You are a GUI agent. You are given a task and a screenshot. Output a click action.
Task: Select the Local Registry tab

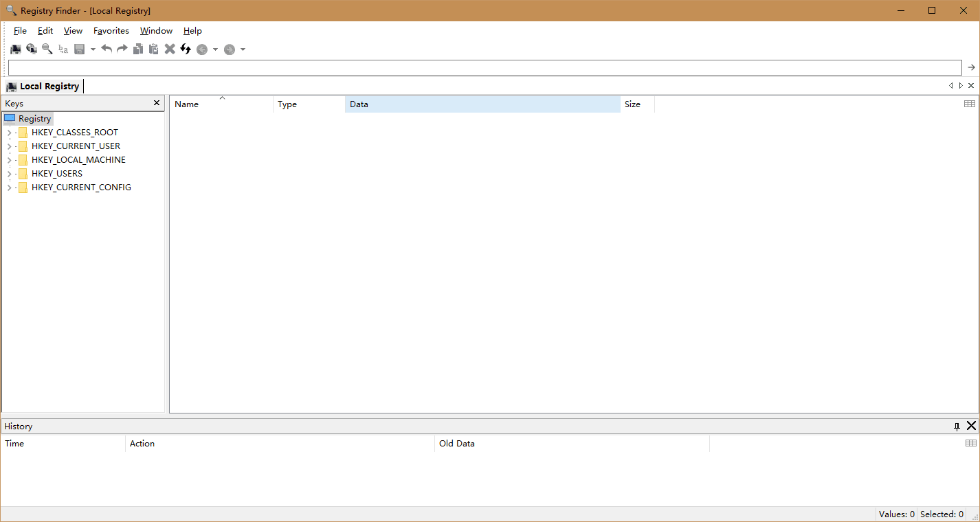43,86
